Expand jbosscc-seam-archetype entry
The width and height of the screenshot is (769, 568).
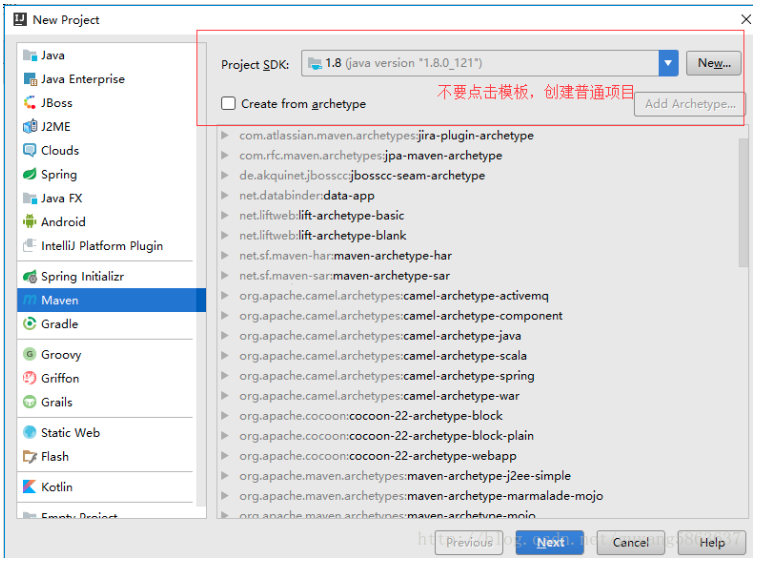pyautogui.click(x=225, y=175)
